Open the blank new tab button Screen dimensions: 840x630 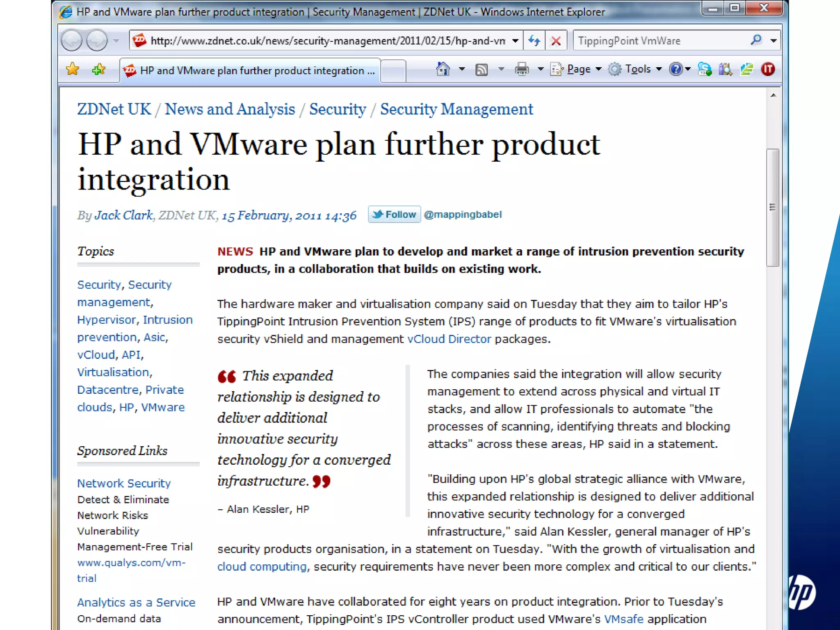tap(393, 71)
